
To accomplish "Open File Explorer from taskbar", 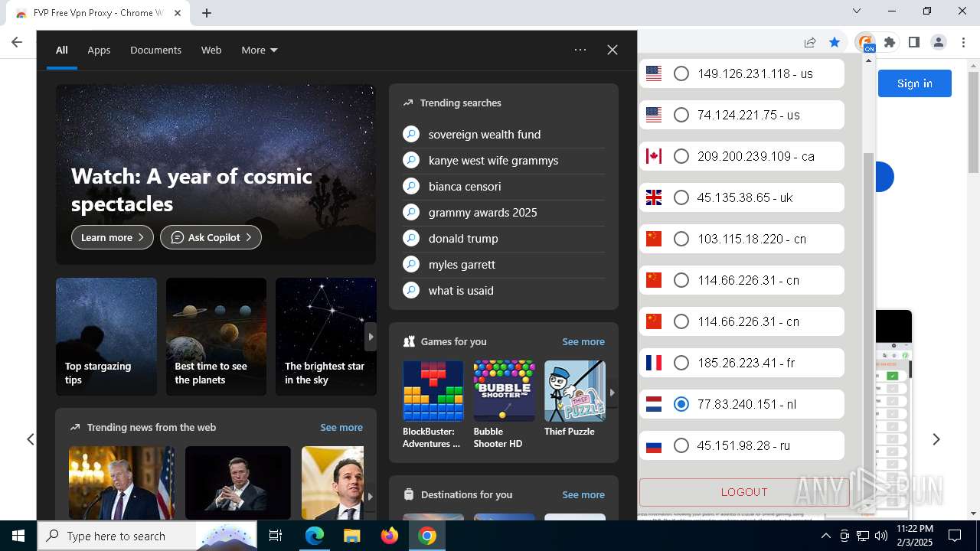I will [x=352, y=536].
